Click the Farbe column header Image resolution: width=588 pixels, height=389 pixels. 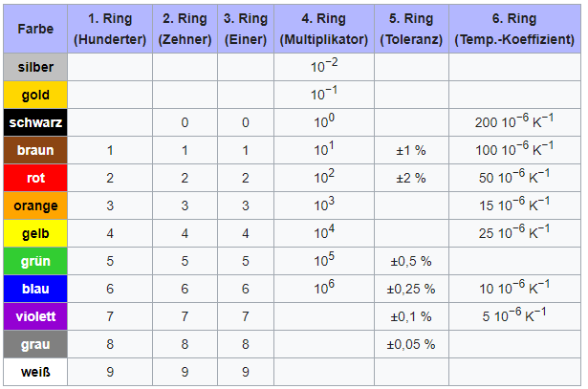click(x=35, y=29)
